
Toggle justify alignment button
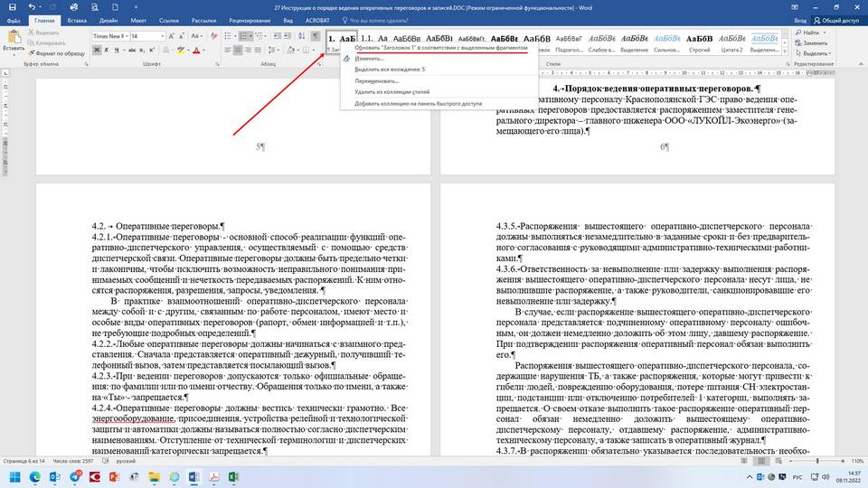258,51
